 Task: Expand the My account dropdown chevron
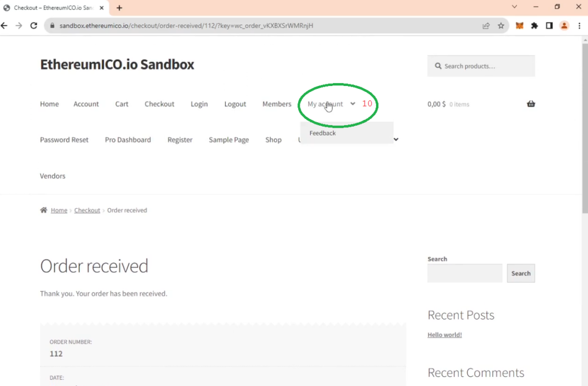(353, 104)
